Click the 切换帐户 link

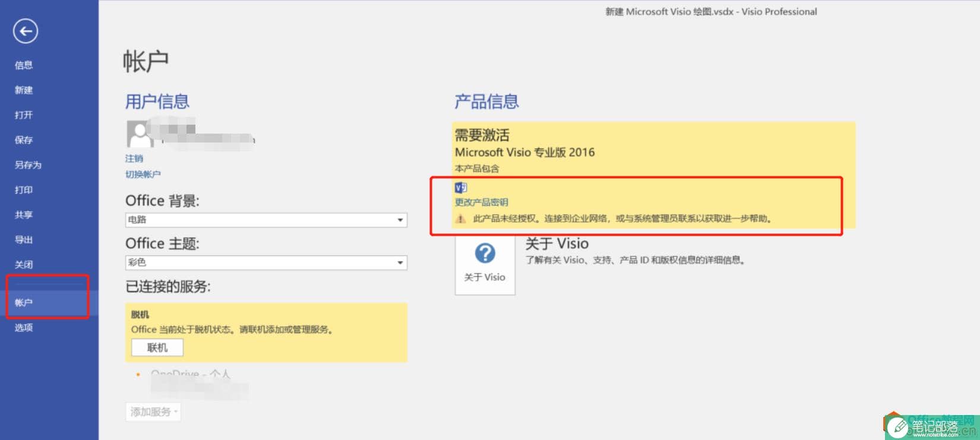pyautogui.click(x=143, y=174)
